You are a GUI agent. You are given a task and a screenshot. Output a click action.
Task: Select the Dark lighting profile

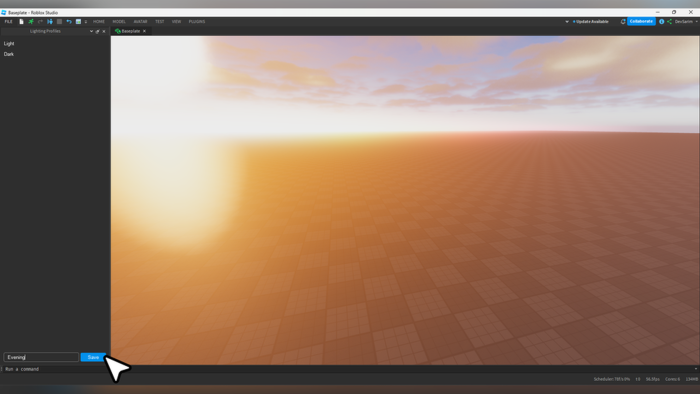[9, 54]
